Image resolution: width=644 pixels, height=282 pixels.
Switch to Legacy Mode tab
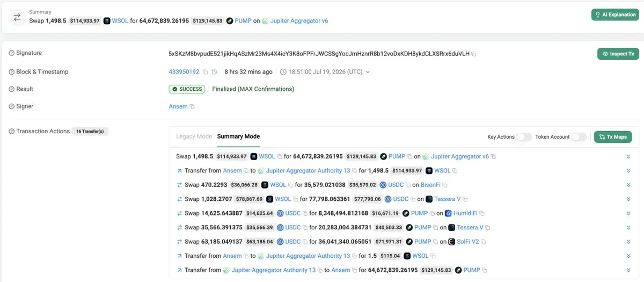pyautogui.click(x=194, y=136)
